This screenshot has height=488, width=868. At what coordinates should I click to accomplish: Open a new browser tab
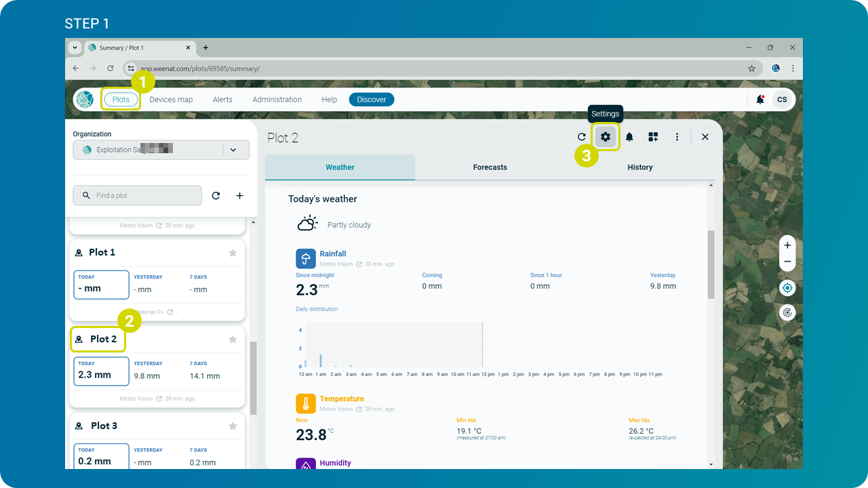[205, 47]
